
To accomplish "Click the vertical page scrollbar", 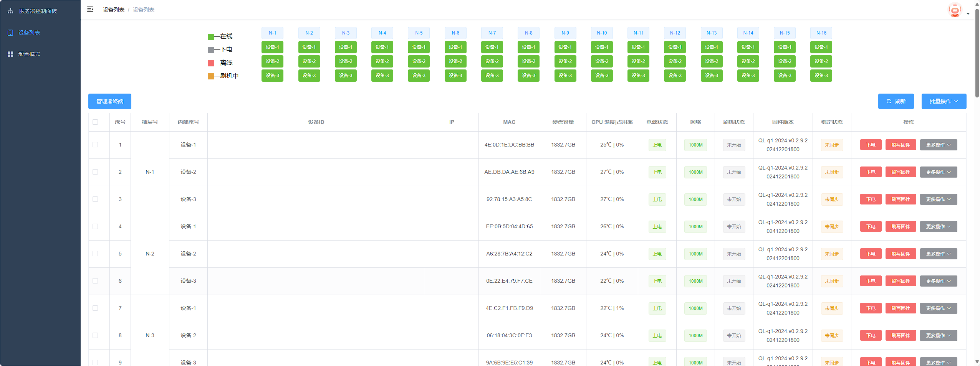I will click(977, 50).
